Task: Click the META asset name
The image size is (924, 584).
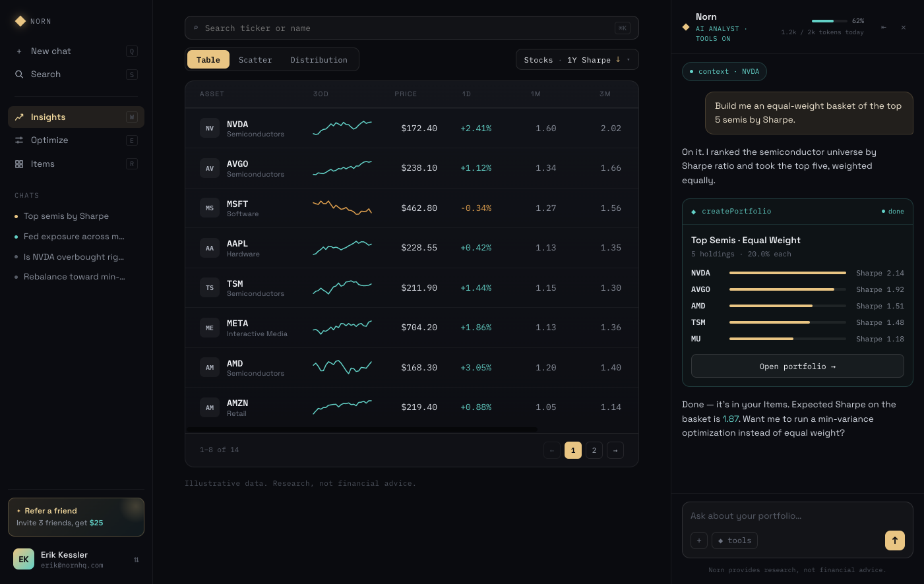Action: pos(237,324)
